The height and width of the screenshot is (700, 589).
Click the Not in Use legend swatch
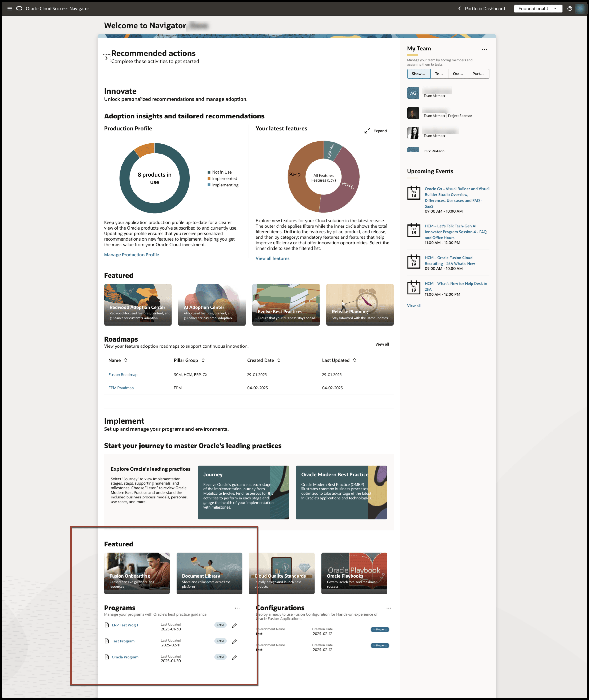[x=209, y=172]
